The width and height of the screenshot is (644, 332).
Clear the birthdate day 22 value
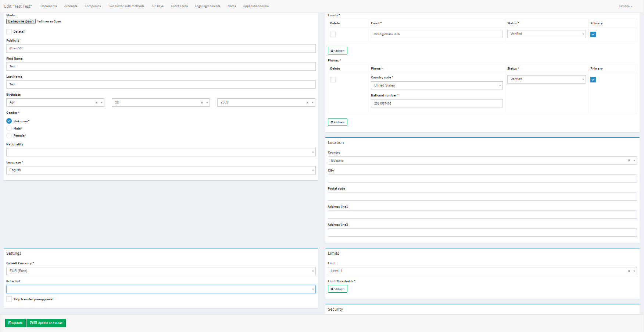(x=202, y=103)
